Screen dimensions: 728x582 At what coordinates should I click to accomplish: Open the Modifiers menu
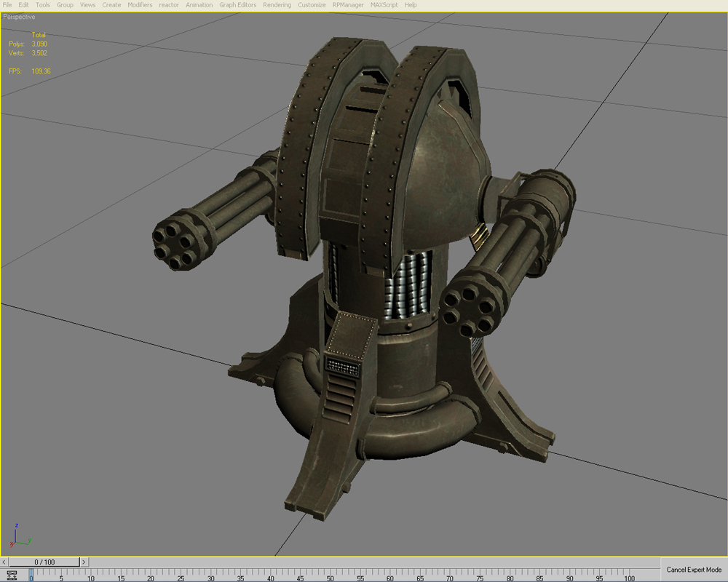pyautogui.click(x=140, y=5)
